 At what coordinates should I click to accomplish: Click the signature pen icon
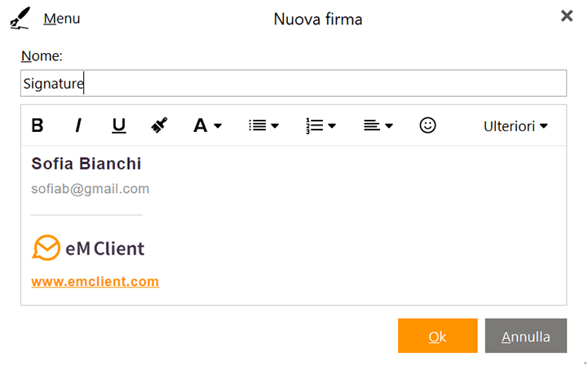[x=20, y=18]
